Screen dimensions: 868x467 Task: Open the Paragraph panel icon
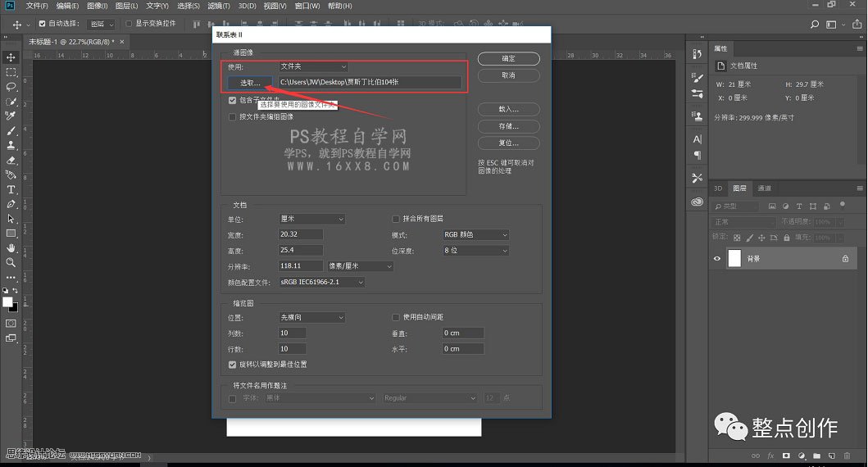(697, 156)
